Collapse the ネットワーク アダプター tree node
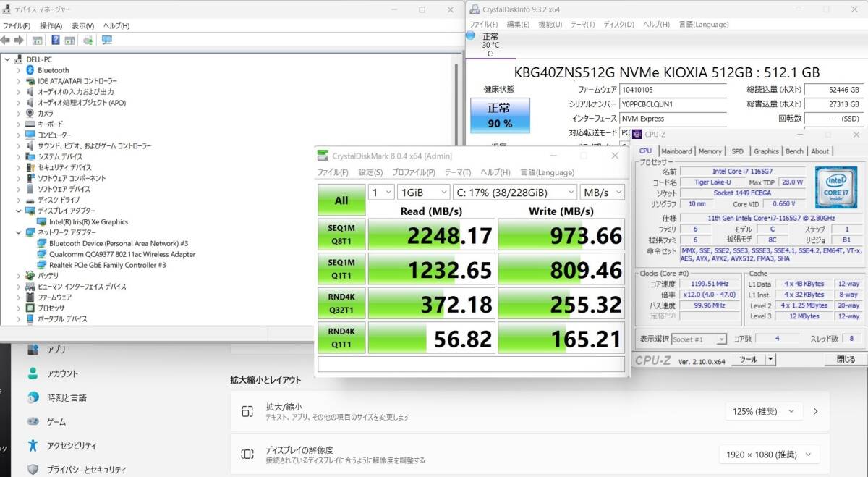 click(x=19, y=232)
